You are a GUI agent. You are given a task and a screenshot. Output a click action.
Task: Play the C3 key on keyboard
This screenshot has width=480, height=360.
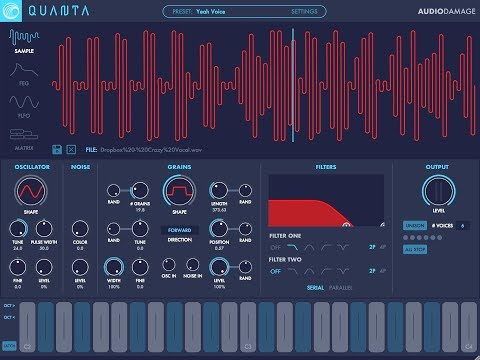247,327
